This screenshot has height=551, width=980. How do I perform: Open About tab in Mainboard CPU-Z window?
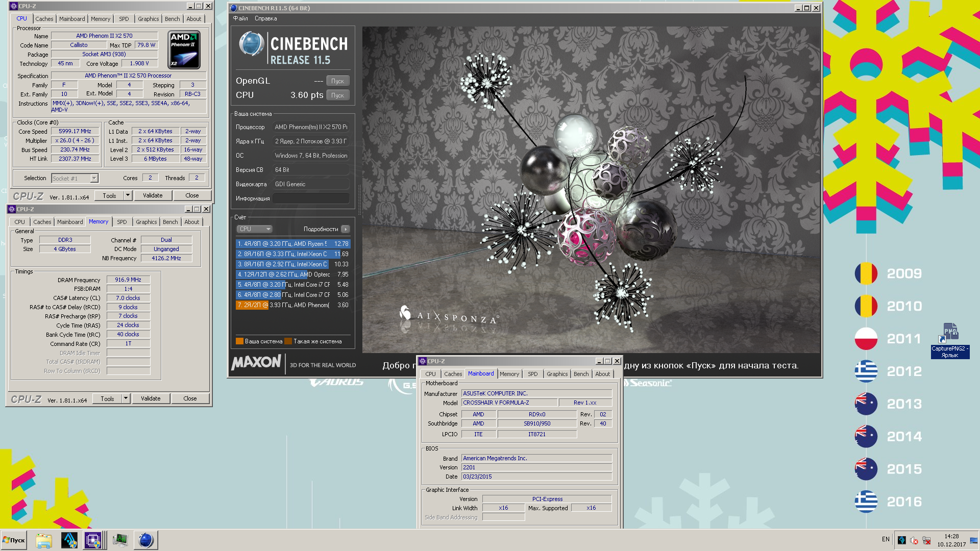point(602,374)
